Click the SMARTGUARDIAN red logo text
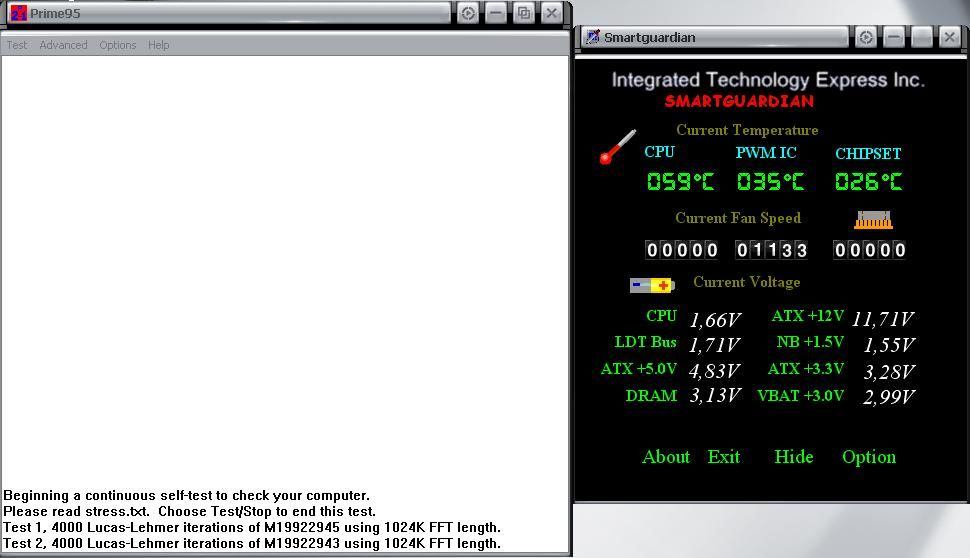 (739, 101)
